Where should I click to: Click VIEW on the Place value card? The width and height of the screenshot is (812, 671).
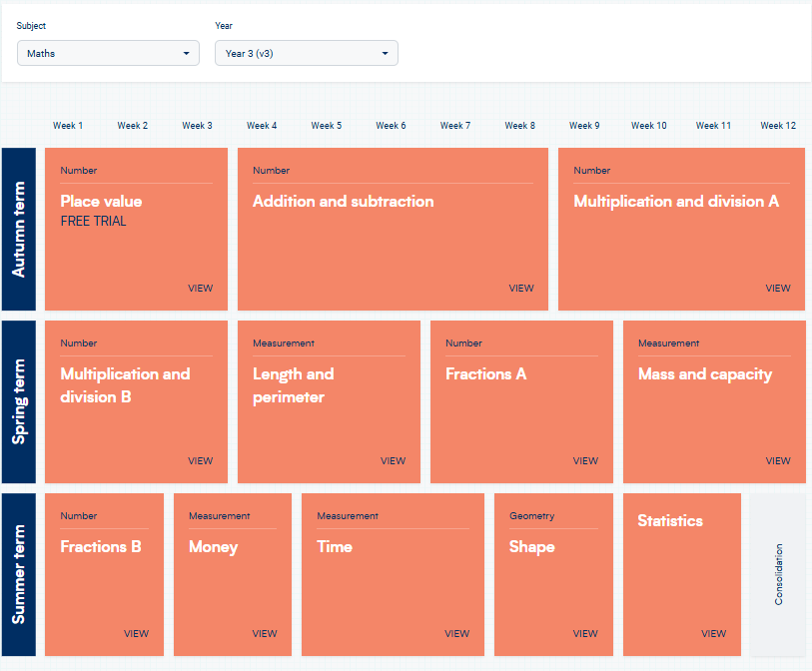coord(200,289)
